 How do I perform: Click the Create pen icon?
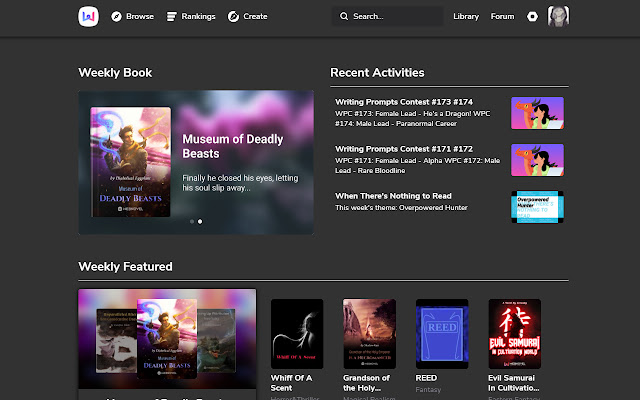click(233, 17)
